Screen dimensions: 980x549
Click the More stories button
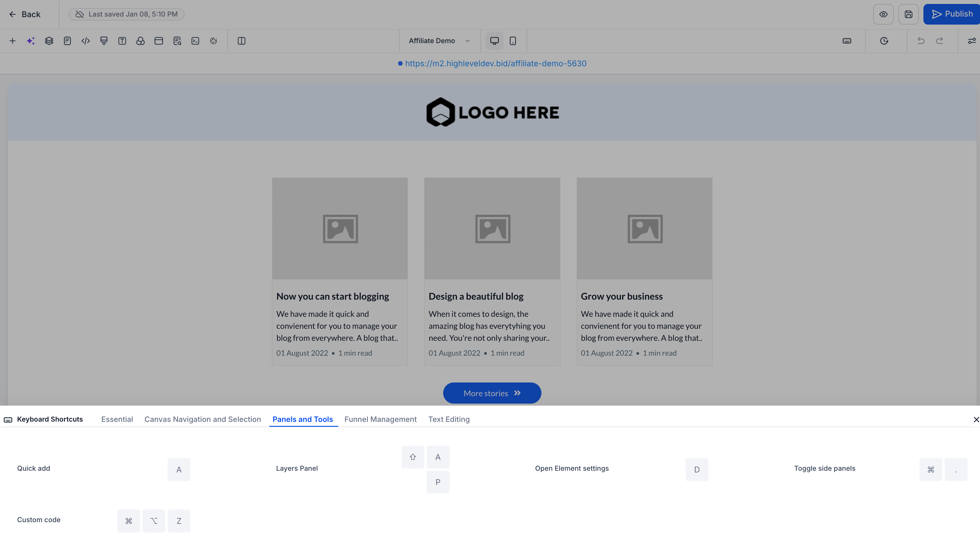(492, 393)
